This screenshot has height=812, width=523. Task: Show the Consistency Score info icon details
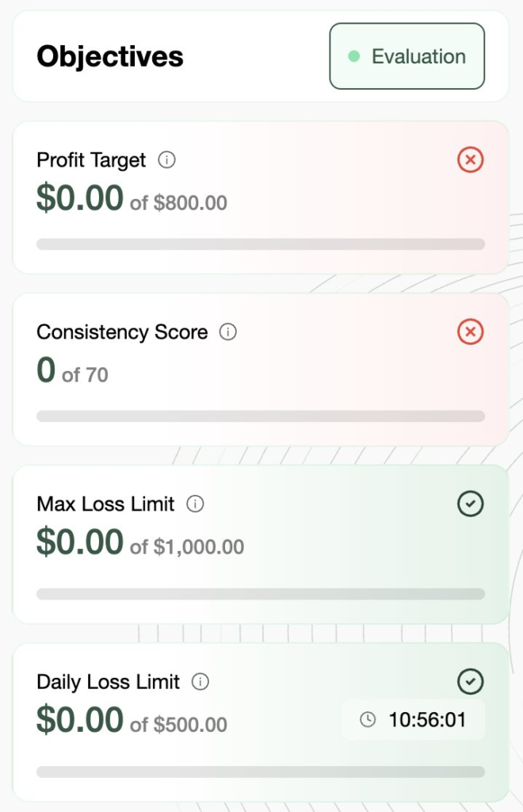click(228, 332)
